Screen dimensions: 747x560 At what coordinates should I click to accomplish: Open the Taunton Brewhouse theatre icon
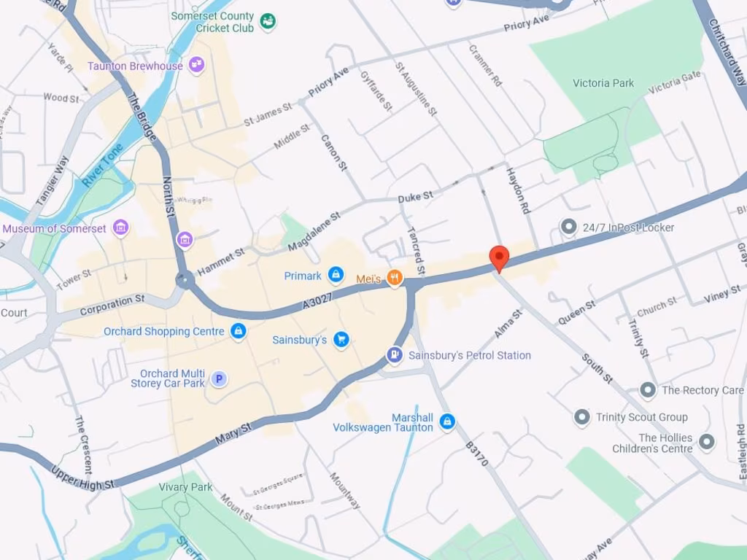196,65
